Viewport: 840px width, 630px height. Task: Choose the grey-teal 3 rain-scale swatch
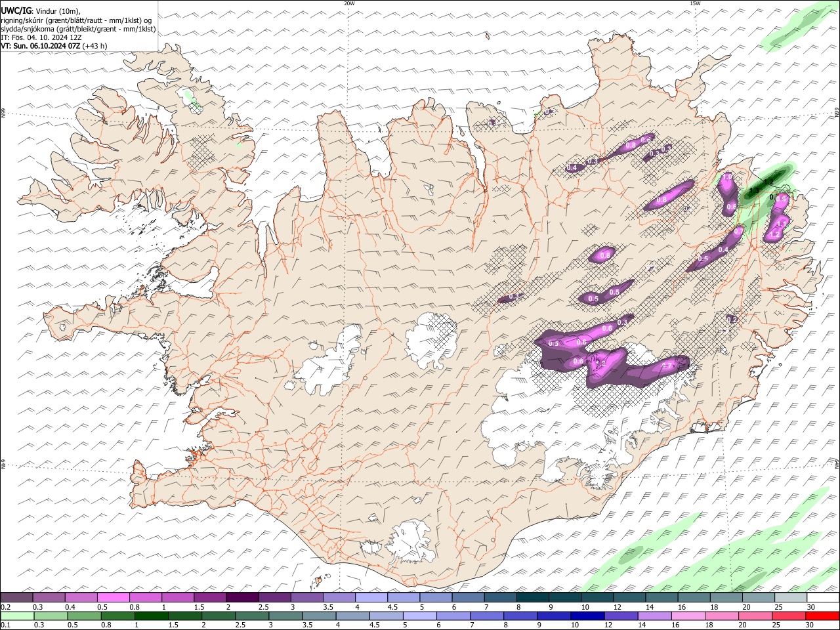(286, 616)
